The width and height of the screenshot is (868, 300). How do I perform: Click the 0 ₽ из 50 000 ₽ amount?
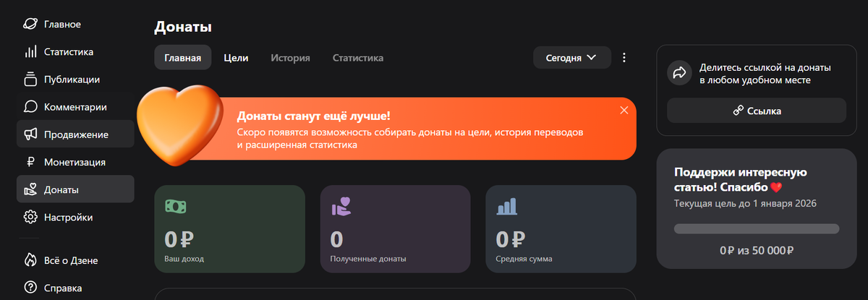click(x=757, y=250)
